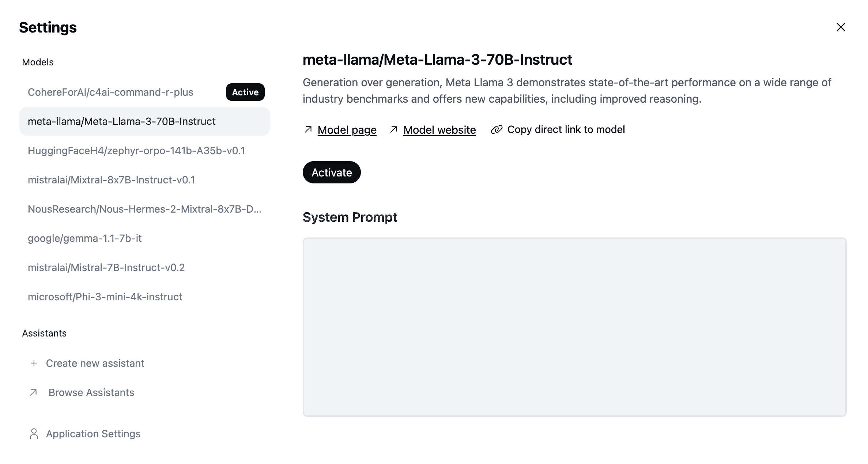Click the System Prompt input field
Viewport: 868px width, 464px height.
click(575, 327)
